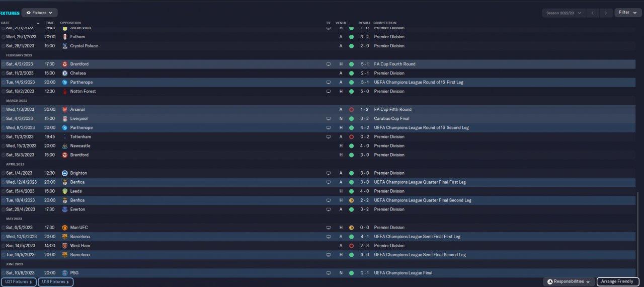Screen dimensions: 644x287
Task: Click TV icon for the PSG final
Action: pyautogui.click(x=329, y=273)
